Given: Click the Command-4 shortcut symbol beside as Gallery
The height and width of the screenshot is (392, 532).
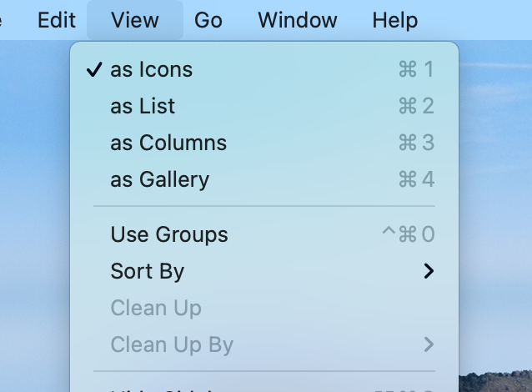Looking at the screenshot, I should click(x=416, y=179).
